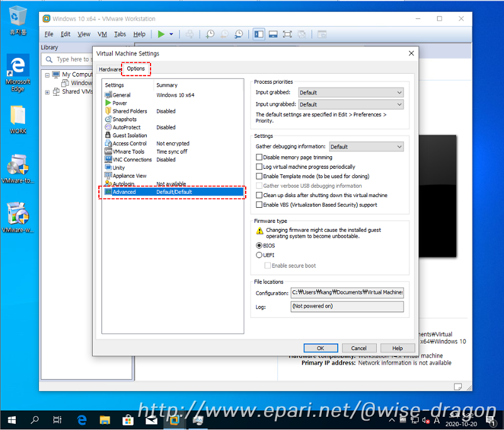This screenshot has height=430, width=504.
Task: Close the Virtual Machine Settings dialog
Action: point(411,54)
